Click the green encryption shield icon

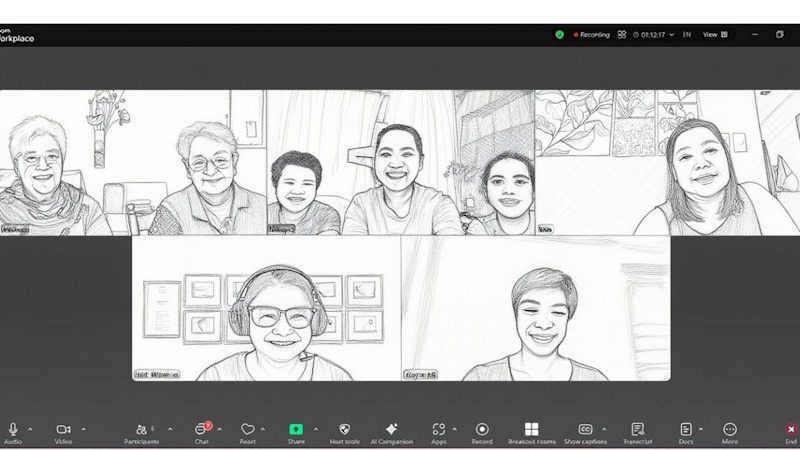[x=560, y=34]
